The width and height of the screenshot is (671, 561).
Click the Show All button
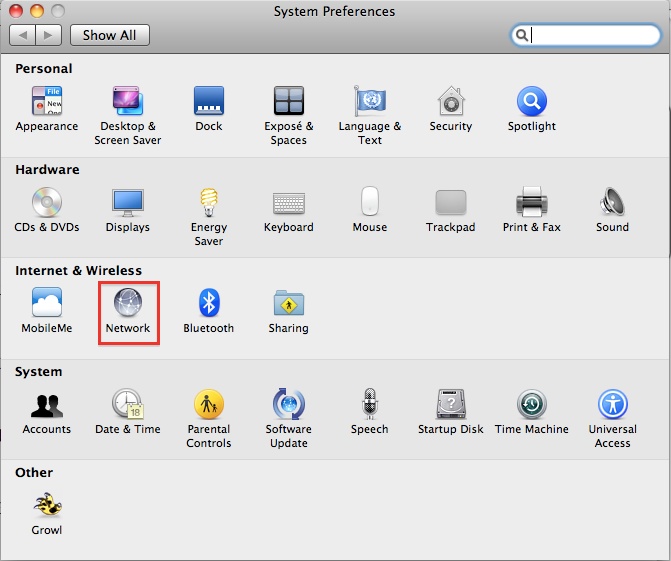coord(109,35)
